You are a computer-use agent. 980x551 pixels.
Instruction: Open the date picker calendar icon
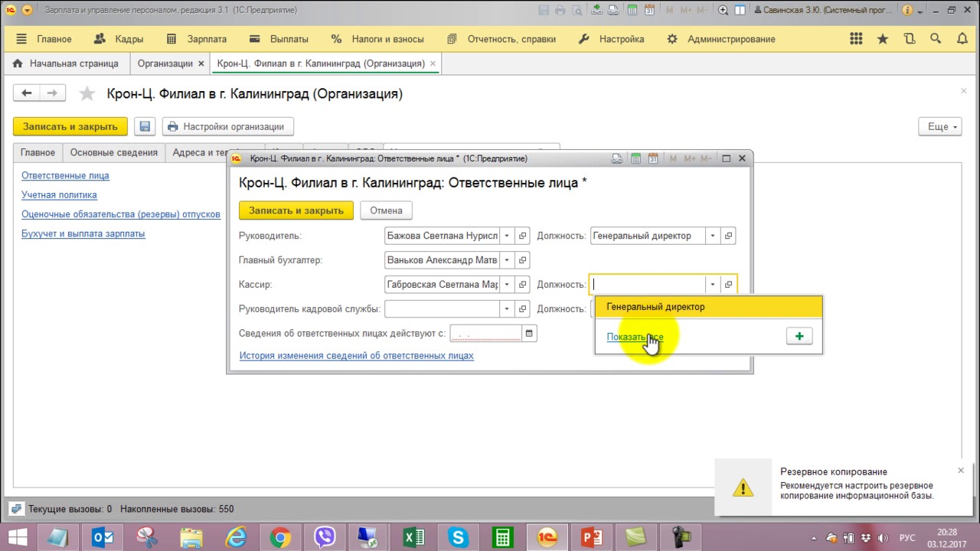[x=529, y=333]
